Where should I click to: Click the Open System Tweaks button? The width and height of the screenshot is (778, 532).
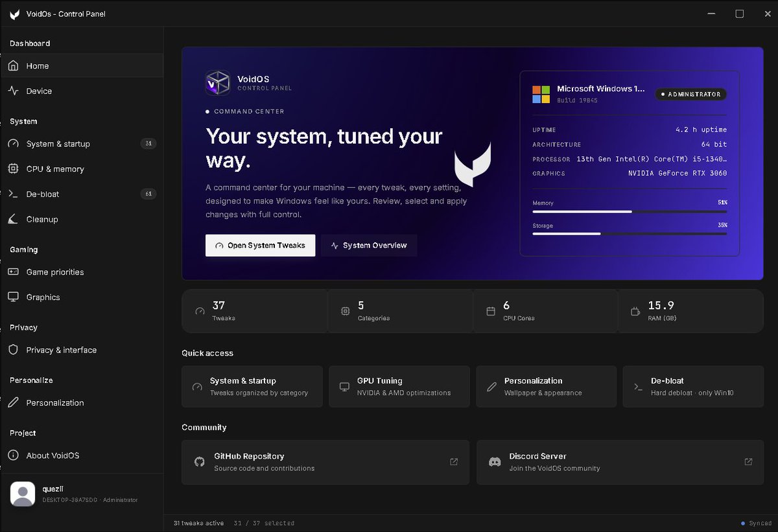[x=260, y=246]
